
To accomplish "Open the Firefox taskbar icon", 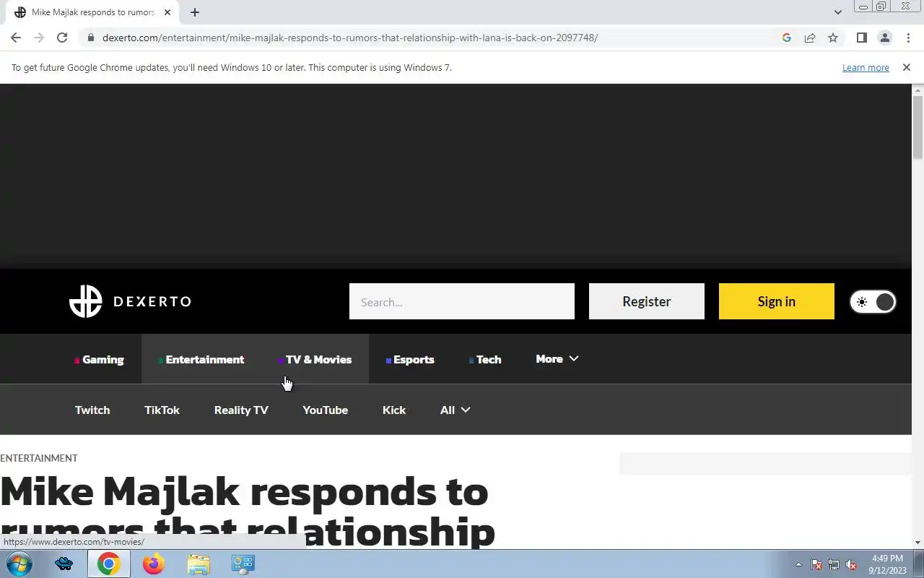I will (153, 564).
